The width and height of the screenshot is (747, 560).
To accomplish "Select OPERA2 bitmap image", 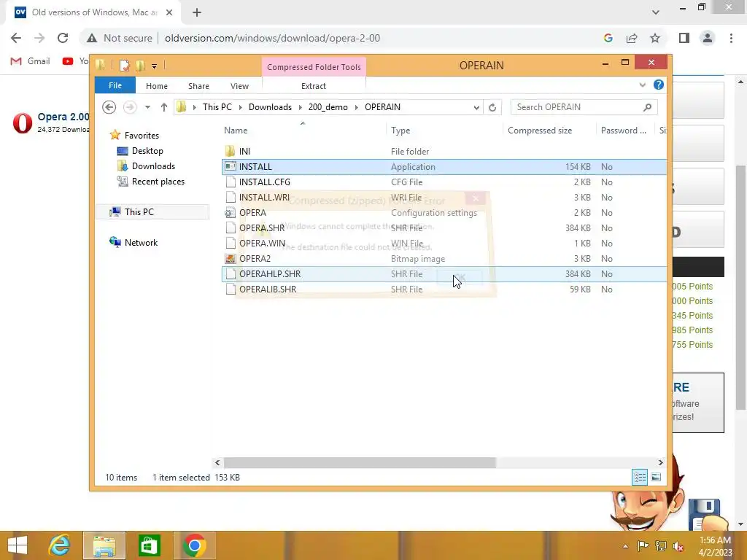I will tap(444, 259).
